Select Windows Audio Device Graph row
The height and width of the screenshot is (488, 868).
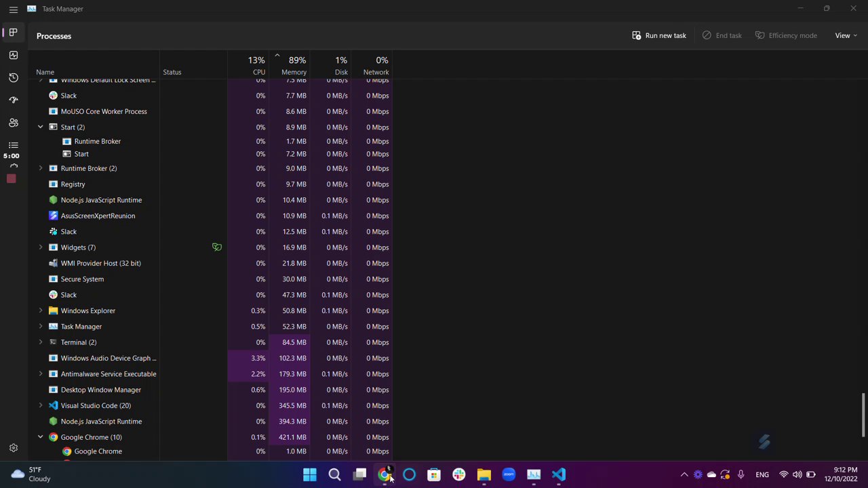click(210, 358)
